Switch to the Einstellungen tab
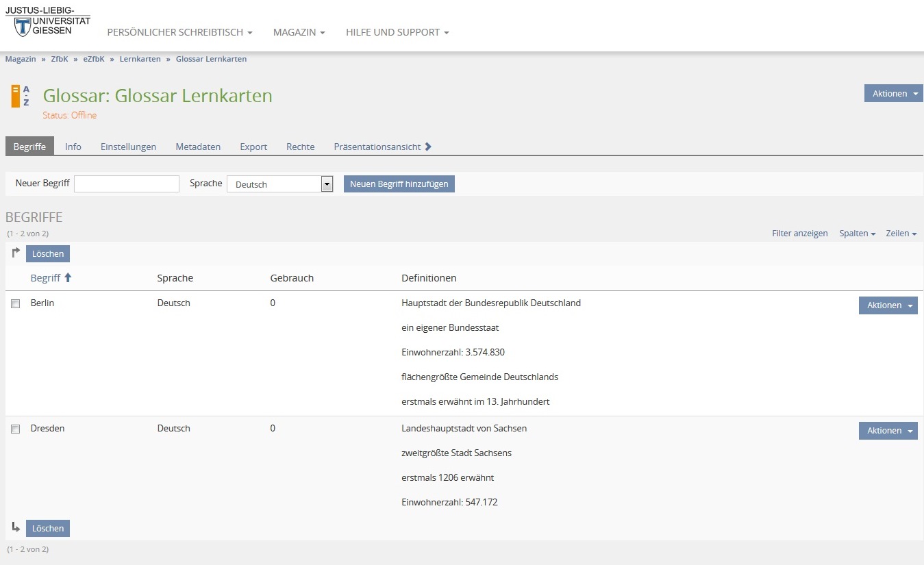Viewport: 924px width, 565px height. click(x=128, y=147)
